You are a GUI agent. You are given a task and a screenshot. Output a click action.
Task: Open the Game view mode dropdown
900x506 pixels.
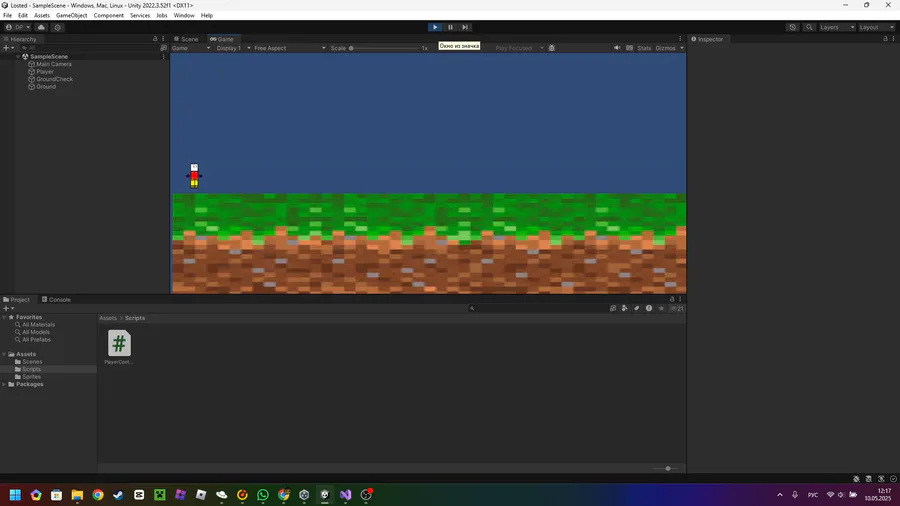coord(191,48)
